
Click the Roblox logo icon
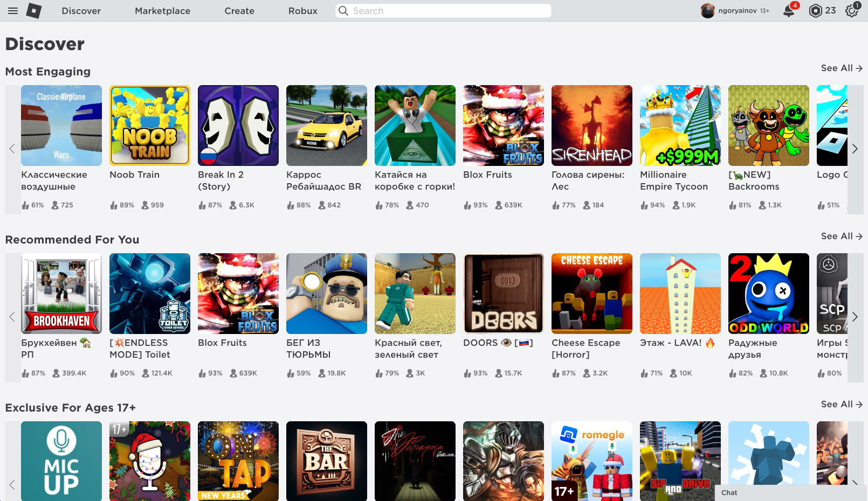tap(34, 11)
